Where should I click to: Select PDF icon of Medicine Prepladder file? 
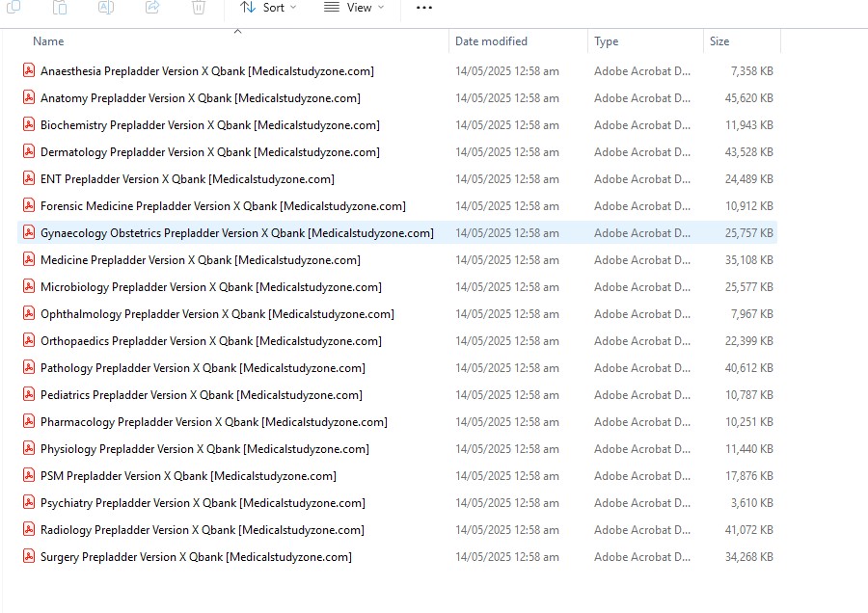[x=29, y=259]
